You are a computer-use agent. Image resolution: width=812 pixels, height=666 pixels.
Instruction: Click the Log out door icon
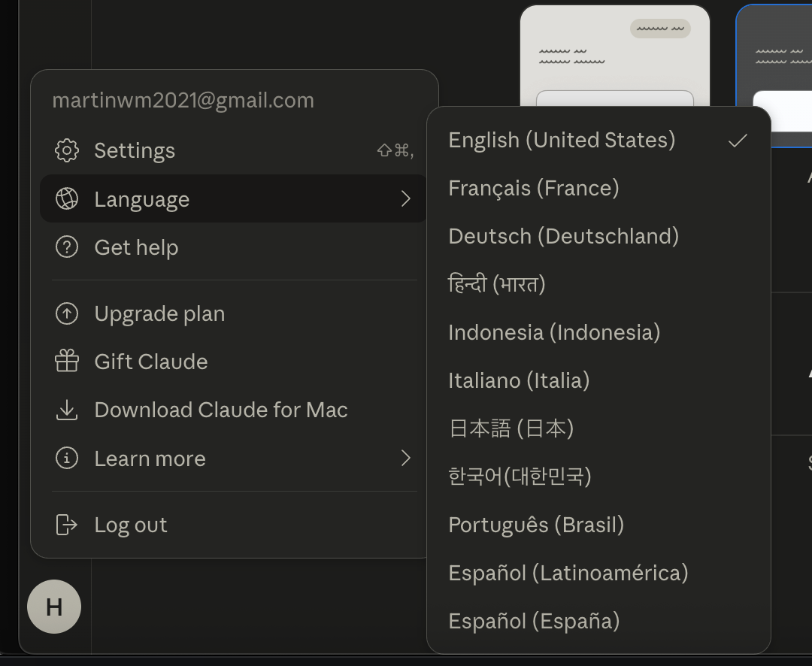(x=67, y=525)
